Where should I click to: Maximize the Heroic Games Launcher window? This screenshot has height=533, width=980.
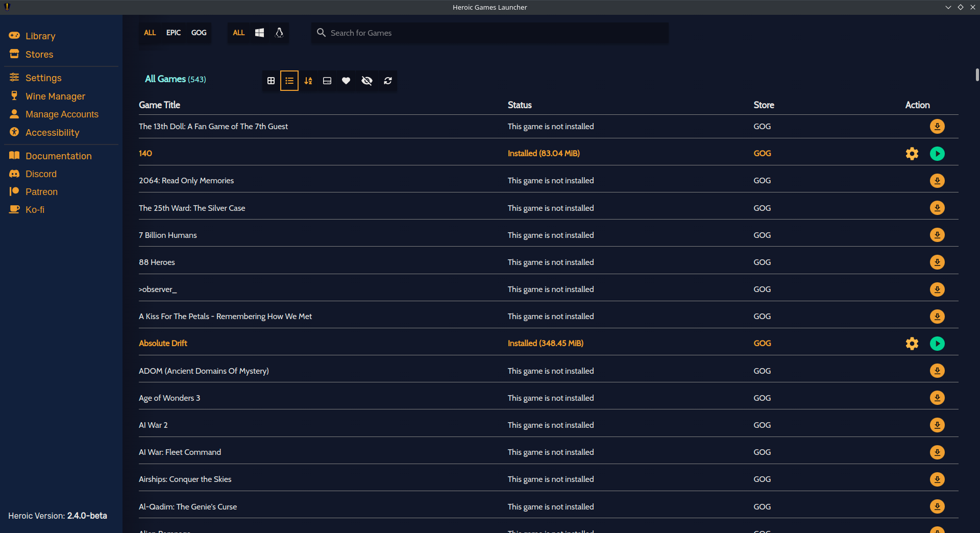tap(961, 7)
